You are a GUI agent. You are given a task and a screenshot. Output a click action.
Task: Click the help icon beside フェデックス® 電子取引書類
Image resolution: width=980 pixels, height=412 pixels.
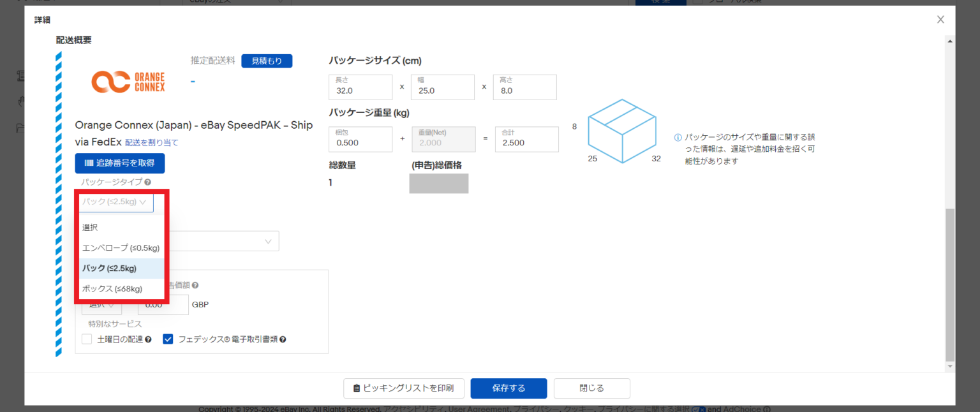coord(283,339)
